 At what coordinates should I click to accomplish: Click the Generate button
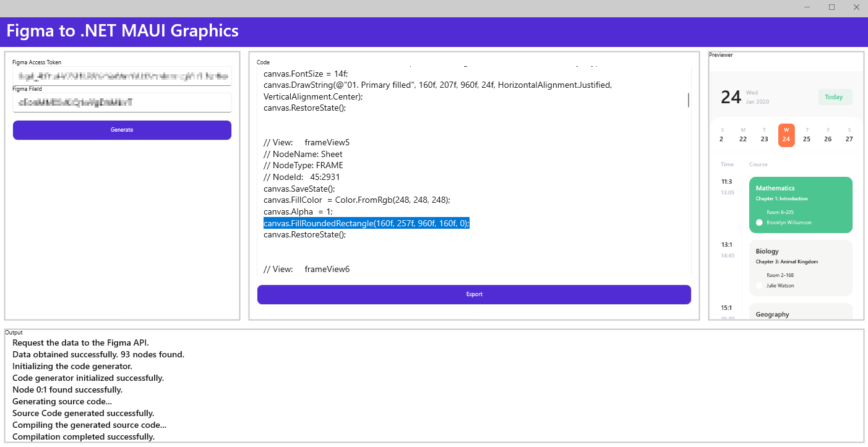point(122,130)
